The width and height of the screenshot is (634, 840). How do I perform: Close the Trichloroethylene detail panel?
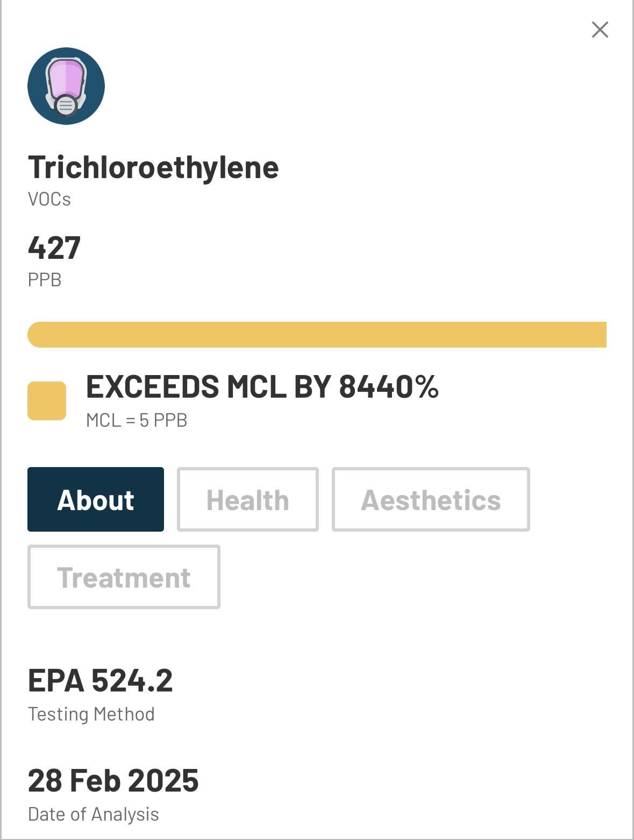pyautogui.click(x=600, y=30)
